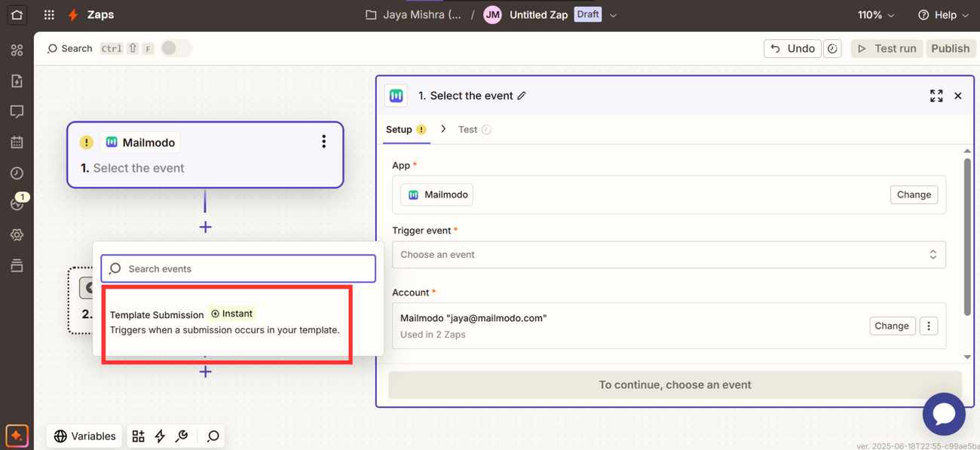Open account three-dot options menu
Image resolution: width=980 pixels, height=450 pixels.
929,326
